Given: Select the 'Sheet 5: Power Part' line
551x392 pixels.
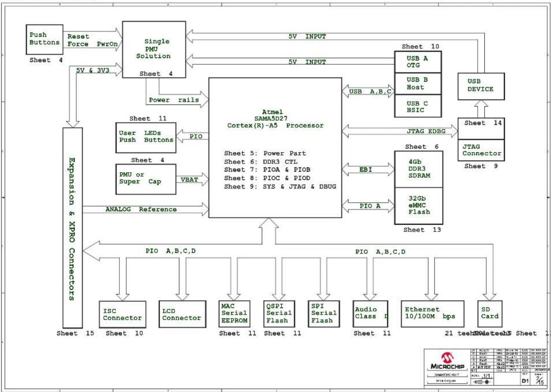Looking at the screenshot, I should tap(266, 154).
